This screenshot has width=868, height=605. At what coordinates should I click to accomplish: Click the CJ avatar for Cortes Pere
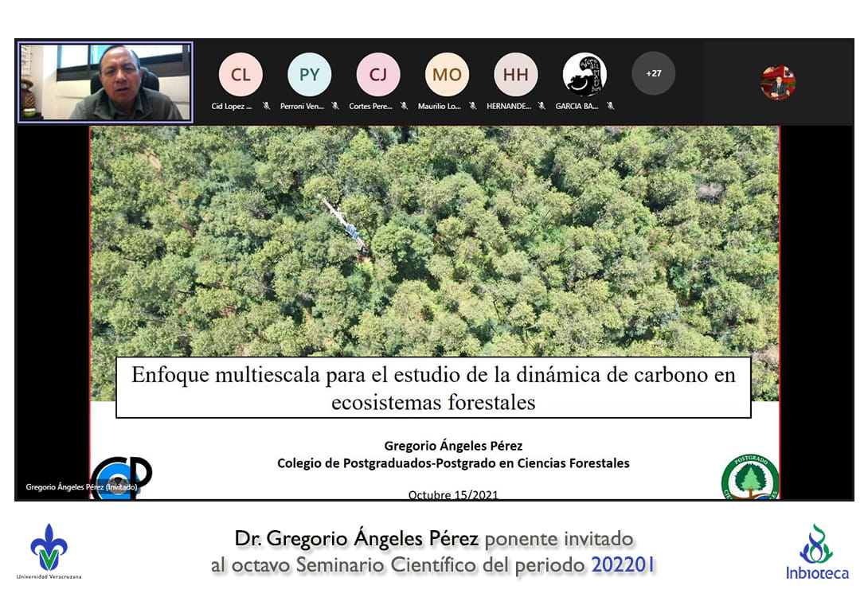tap(378, 75)
